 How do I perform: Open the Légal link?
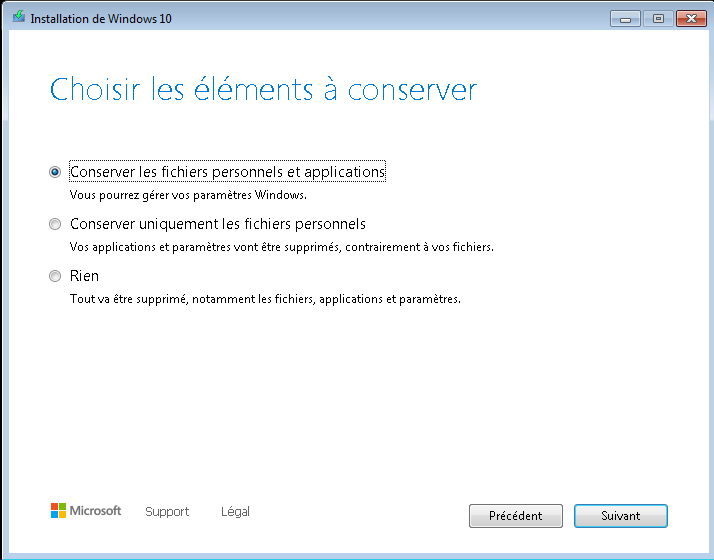[x=235, y=512]
